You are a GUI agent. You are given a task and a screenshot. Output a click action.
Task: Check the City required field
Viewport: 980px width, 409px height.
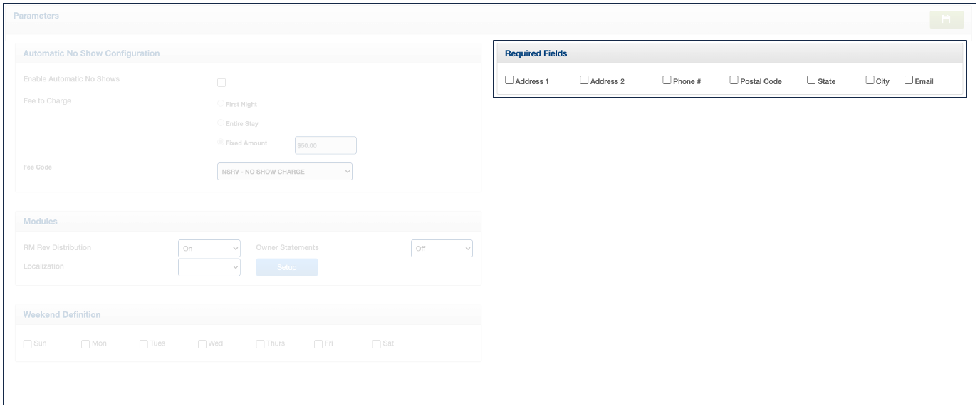click(x=870, y=81)
